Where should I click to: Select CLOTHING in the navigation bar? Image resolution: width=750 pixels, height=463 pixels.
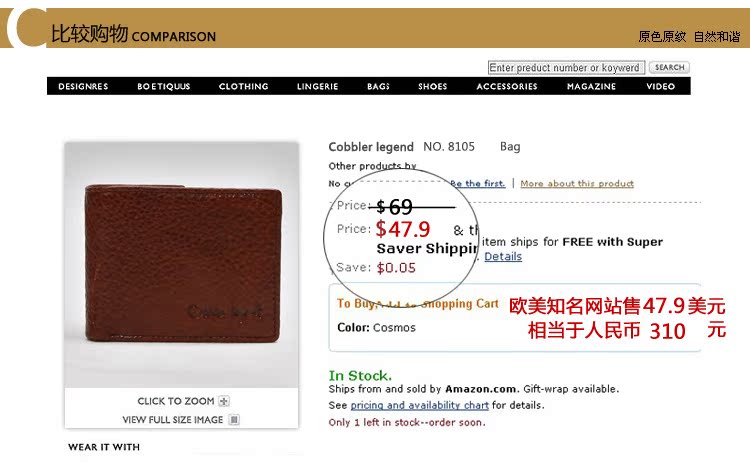click(243, 87)
